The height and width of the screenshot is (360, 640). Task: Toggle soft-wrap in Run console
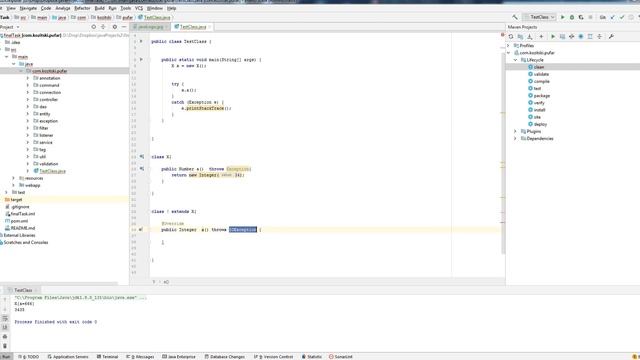tap(5, 318)
